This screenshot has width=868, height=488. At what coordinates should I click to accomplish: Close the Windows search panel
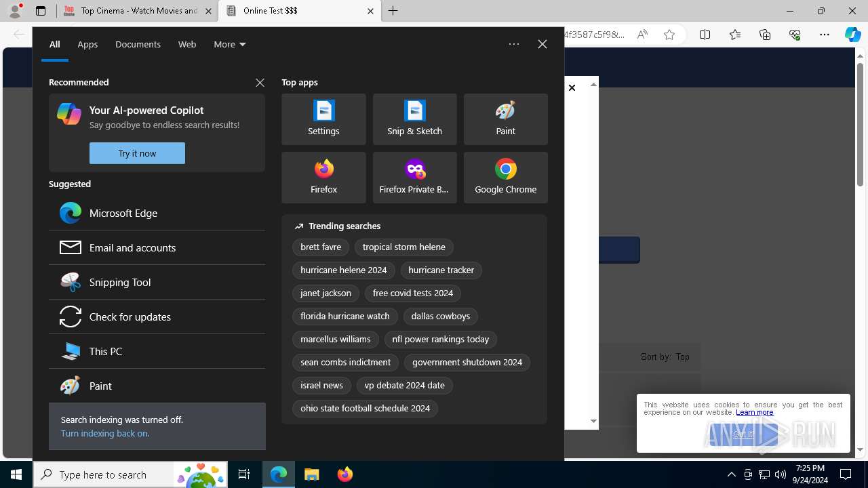[x=542, y=44]
